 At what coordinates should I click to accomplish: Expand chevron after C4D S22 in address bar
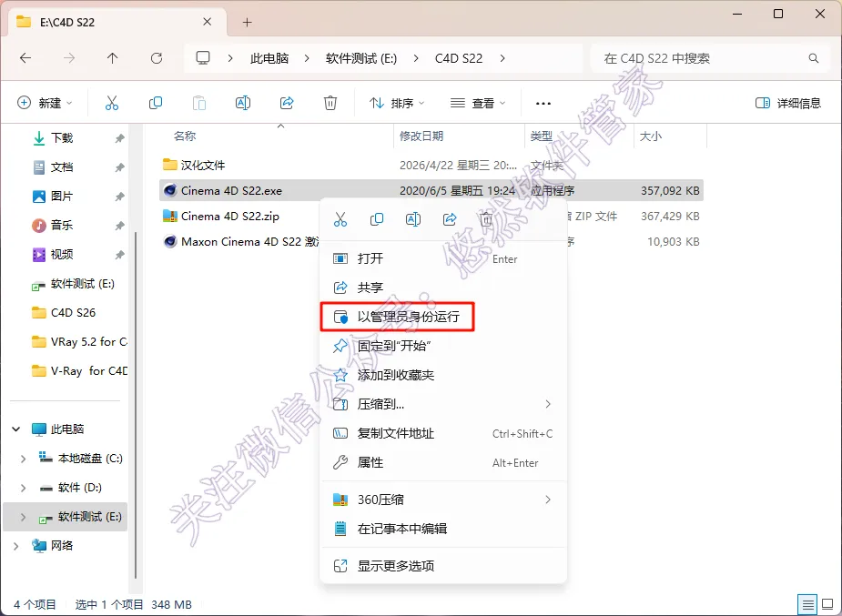(x=502, y=58)
